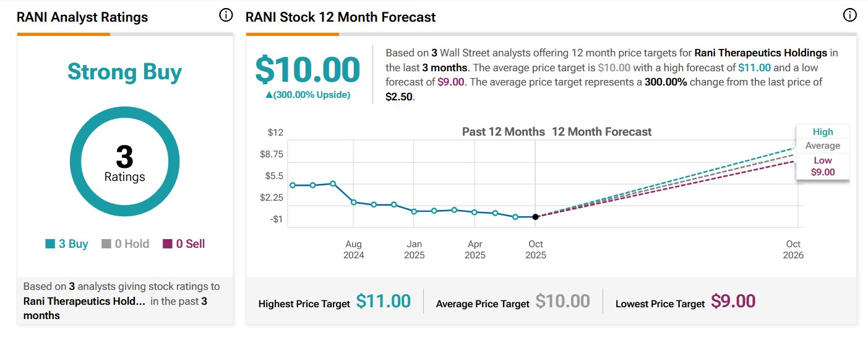This screenshot has height=363, width=868.
Task: Click the purple 0 Sell legend square
Action: coord(168,244)
